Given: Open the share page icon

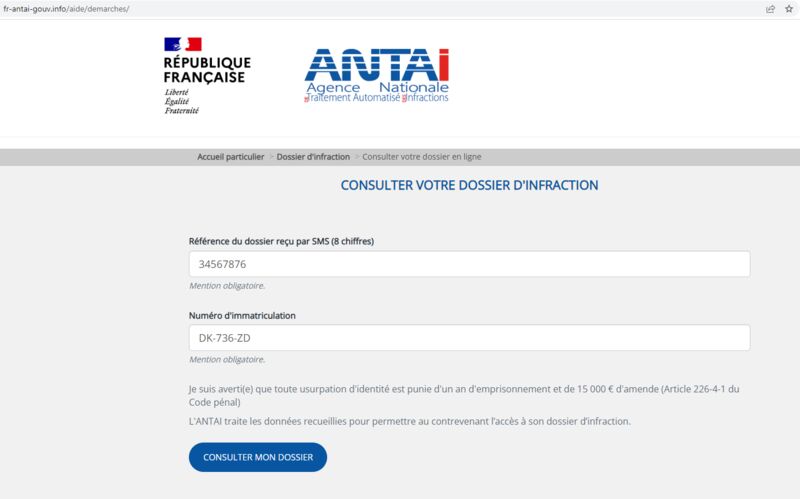Looking at the screenshot, I should coord(770,9).
